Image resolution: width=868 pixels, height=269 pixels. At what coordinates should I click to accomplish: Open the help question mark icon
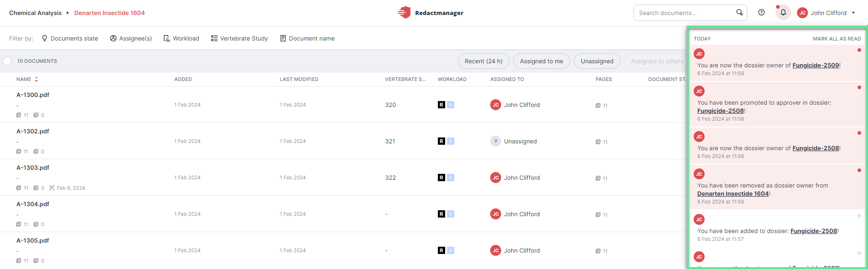(x=761, y=13)
